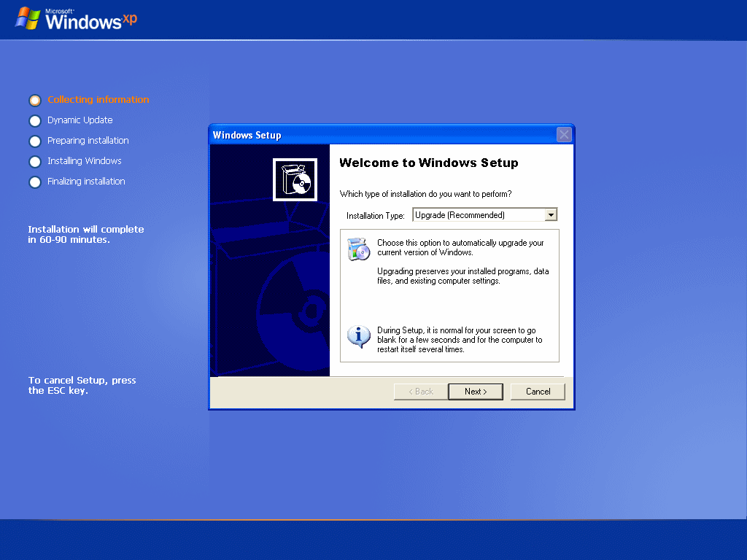747x560 pixels.
Task: Click the 'Dynamic Update' step label
Action: coord(80,120)
